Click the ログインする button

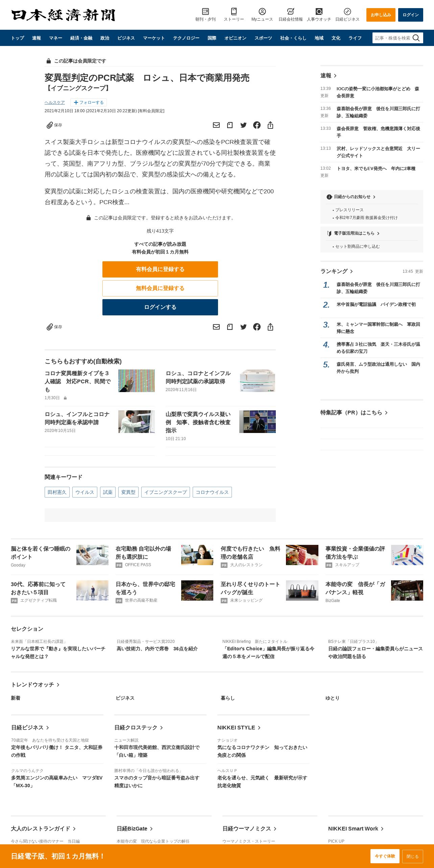click(x=160, y=307)
